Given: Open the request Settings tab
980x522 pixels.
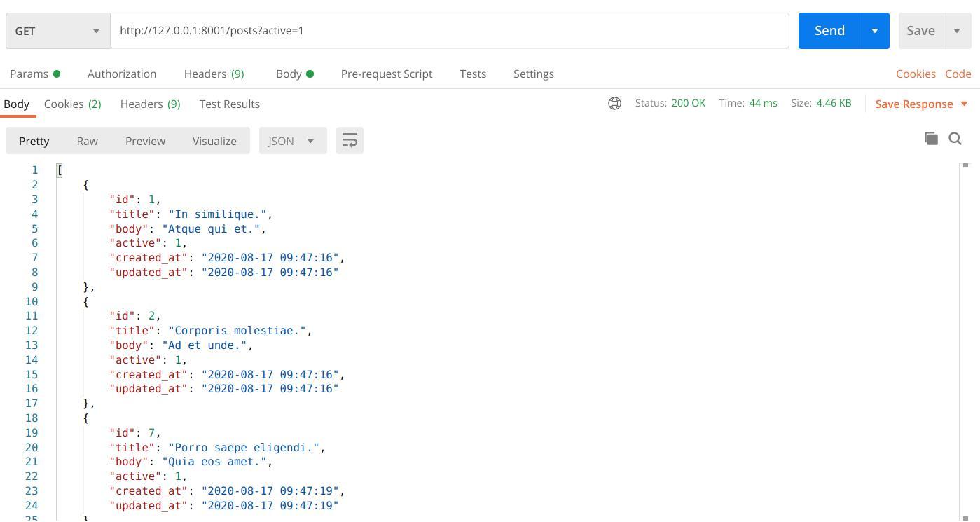Looking at the screenshot, I should tap(534, 74).
